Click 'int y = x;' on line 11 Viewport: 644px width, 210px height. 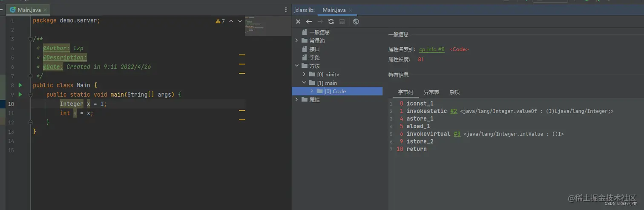(77, 113)
